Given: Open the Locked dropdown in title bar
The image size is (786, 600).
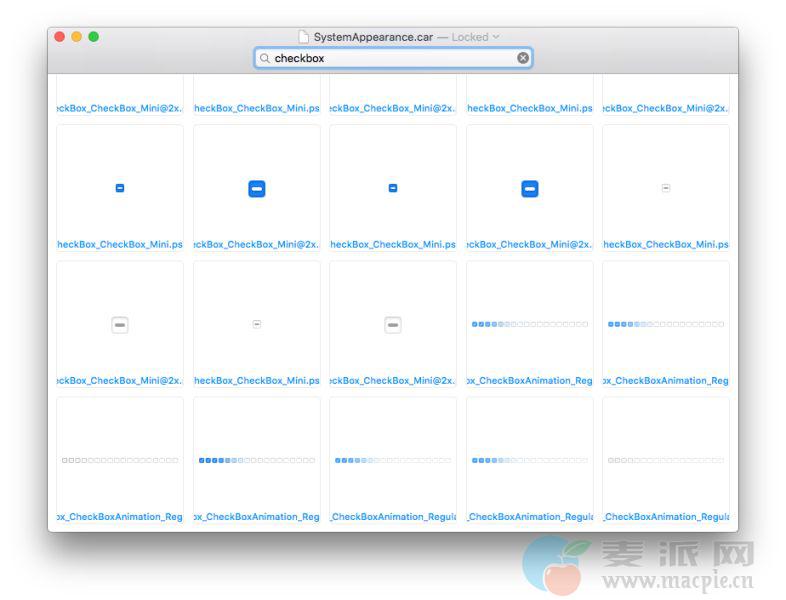Looking at the screenshot, I should (475, 37).
